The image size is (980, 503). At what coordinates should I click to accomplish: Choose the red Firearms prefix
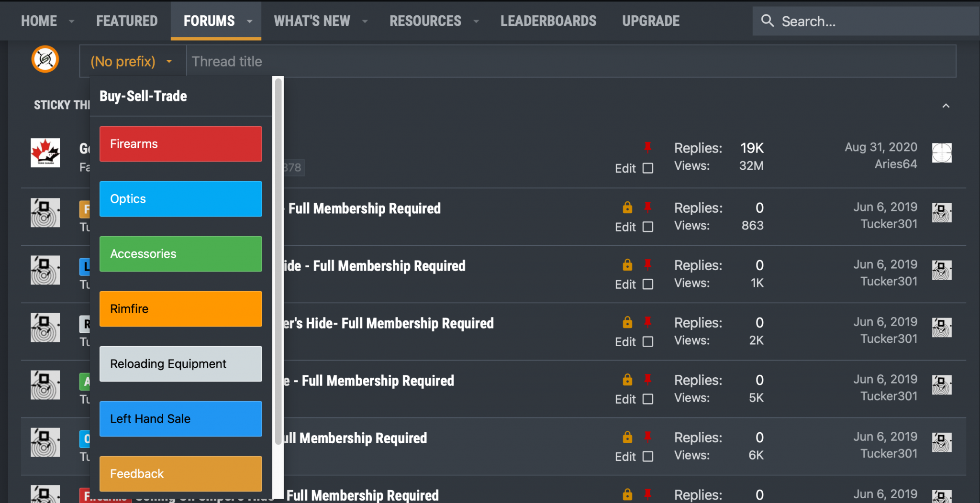click(x=180, y=144)
